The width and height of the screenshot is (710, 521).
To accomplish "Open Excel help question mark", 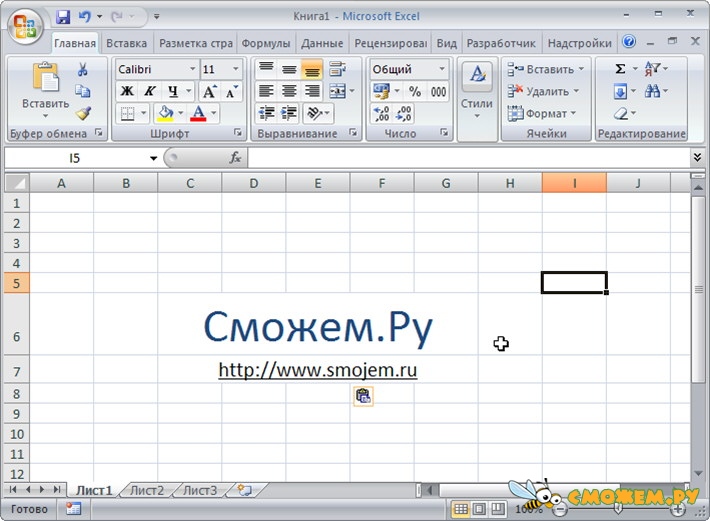I will coord(628,42).
